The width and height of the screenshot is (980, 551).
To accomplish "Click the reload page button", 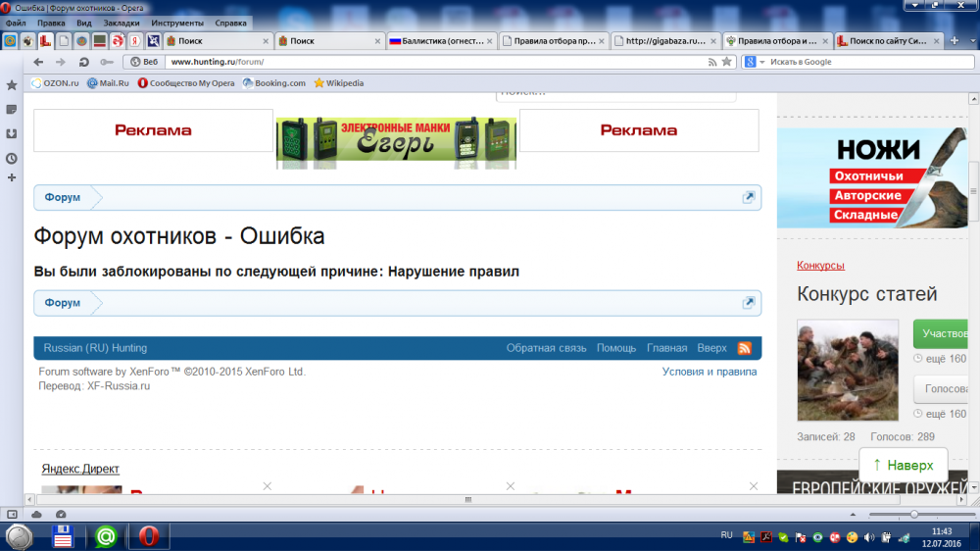I will pos(84,62).
